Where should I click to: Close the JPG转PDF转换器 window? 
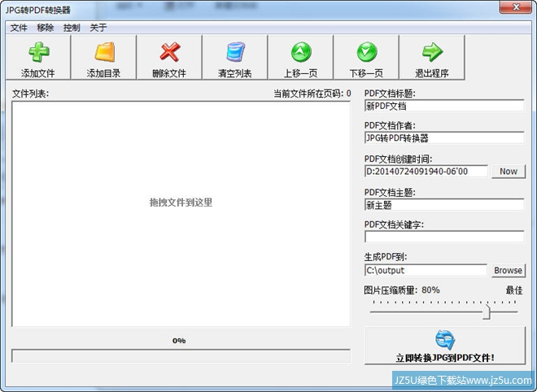pyautogui.click(x=515, y=7)
